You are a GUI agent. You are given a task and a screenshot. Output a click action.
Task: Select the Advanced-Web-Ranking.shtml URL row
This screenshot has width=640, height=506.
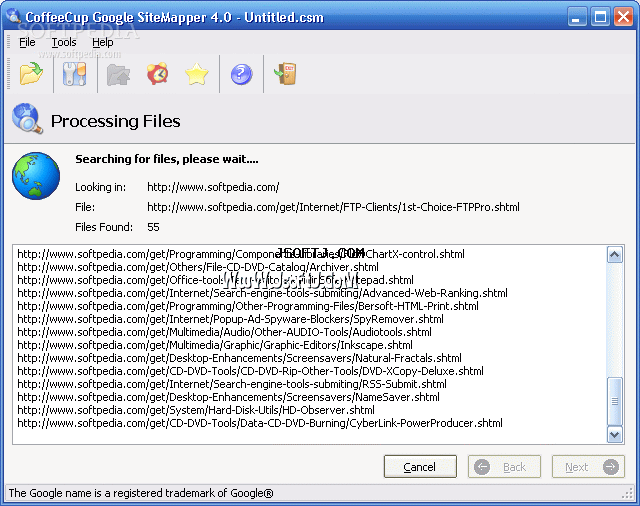(x=262, y=293)
